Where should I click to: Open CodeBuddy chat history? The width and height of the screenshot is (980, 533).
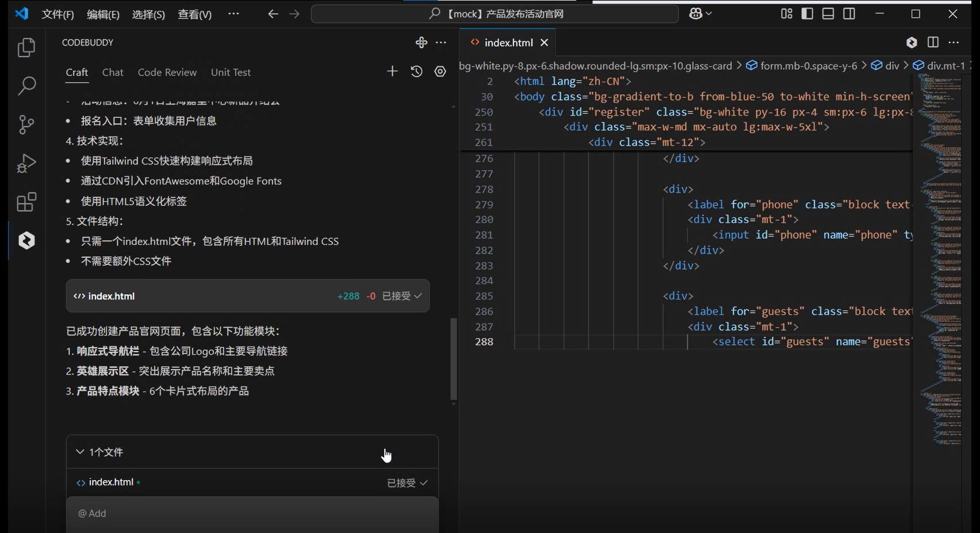[416, 71]
